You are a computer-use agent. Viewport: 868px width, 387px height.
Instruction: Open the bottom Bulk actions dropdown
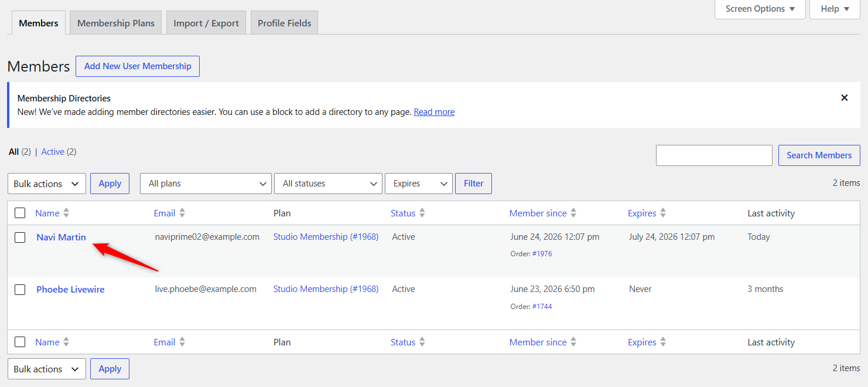pos(47,369)
